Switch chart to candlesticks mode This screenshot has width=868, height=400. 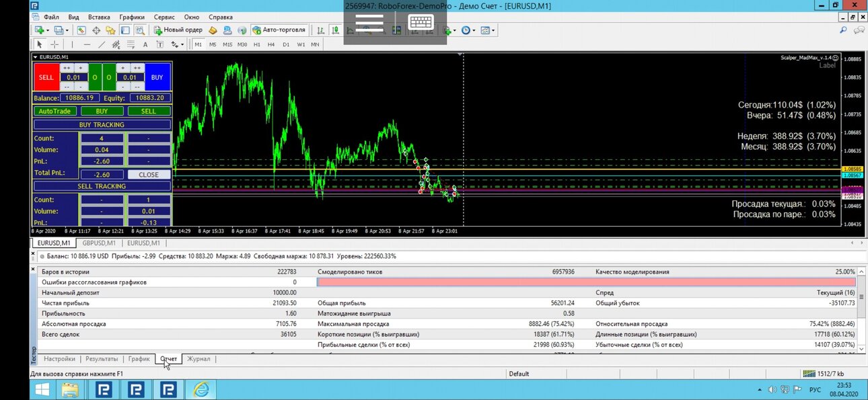336,30
